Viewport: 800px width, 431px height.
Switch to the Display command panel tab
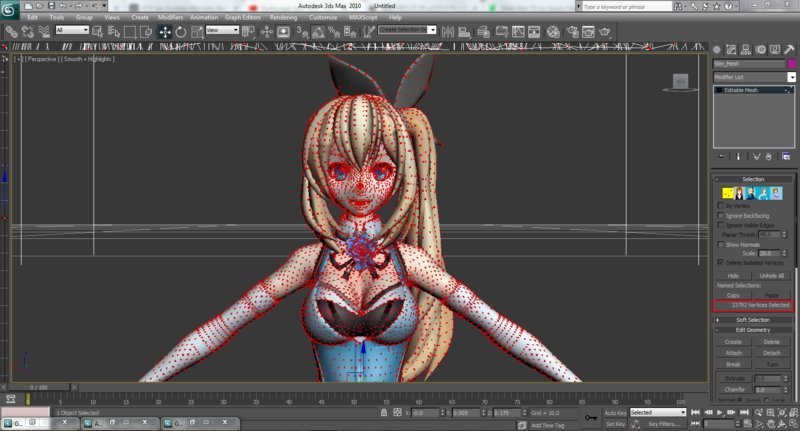(775, 50)
